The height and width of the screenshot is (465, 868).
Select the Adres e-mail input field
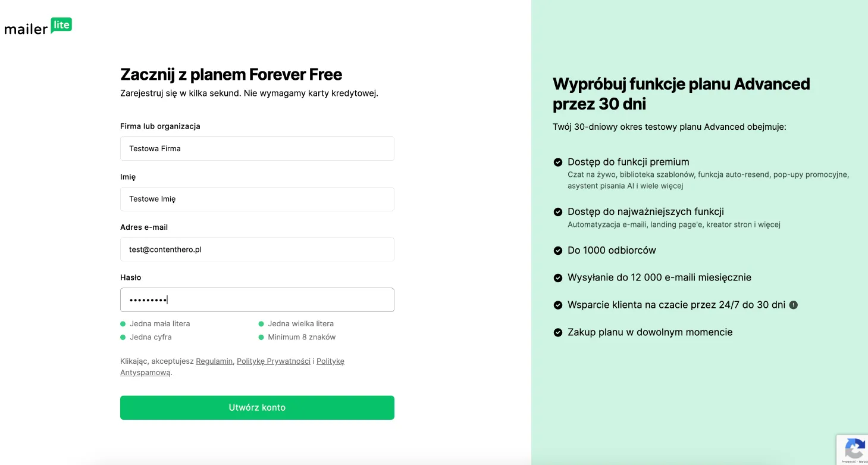tap(257, 249)
